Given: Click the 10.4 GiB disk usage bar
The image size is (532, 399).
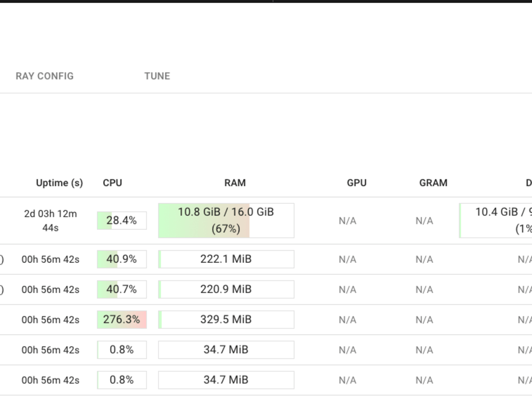Looking at the screenshot, I should pyautogui.click(x=495, y=221).
